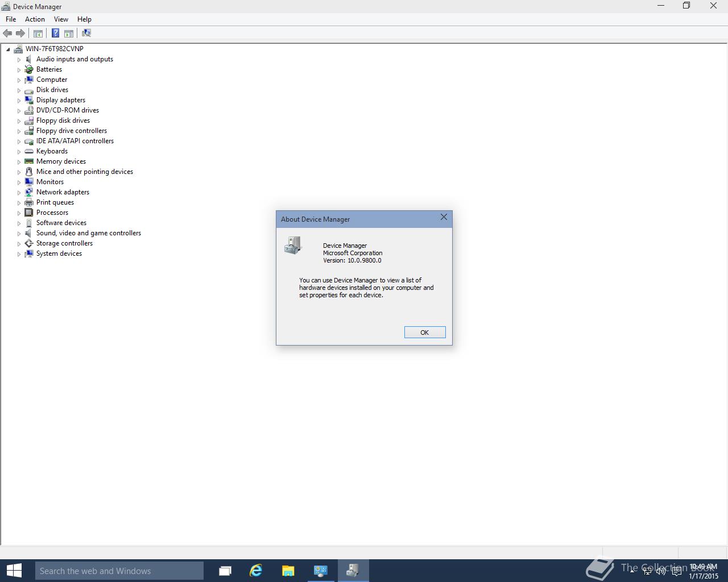728x582 pixels.
Task: Expand Floppy drive controllers node
Action: click(x=19, y=131)
